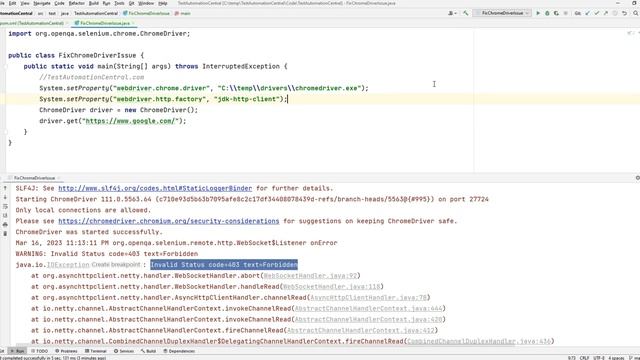Open the Window menu
The width and height of the screenshot is (640, 360).
pyautogui.click(x=146, y=3)
